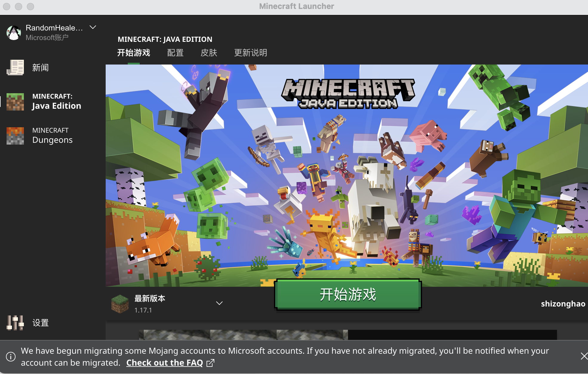Switch to the 皮肤 tab
This screenshot has height=374, width=588.
pyautogui.click(x=209, y=53)
